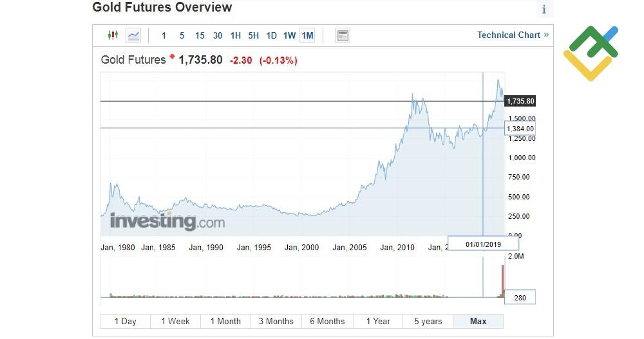Select the 5 years range tab
The width and height of the screenshot is (644, 339).
click(428, 321)
